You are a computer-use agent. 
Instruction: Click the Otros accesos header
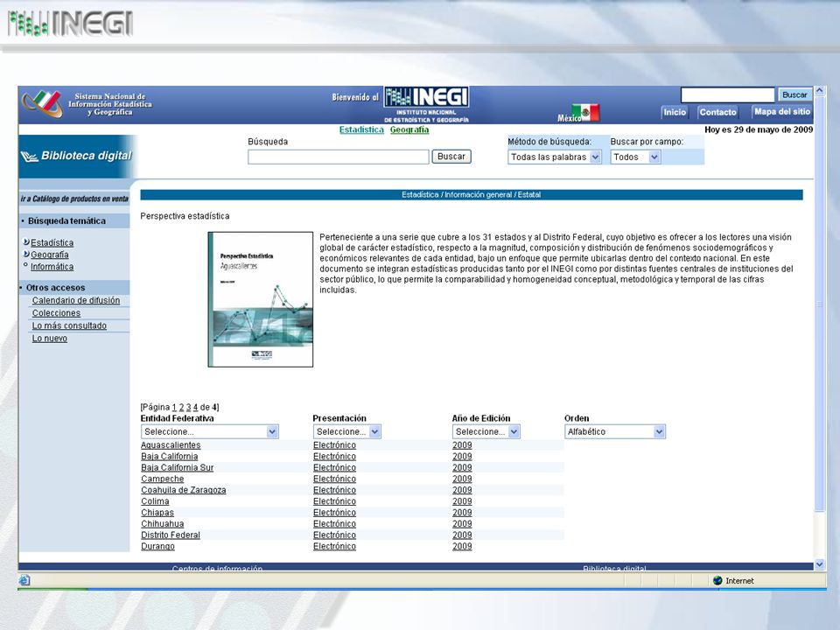(56, 288)
